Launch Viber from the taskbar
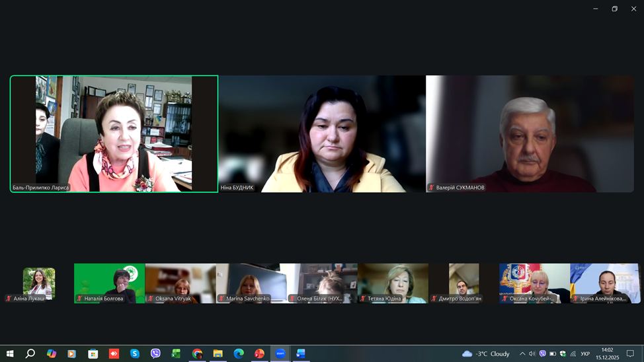 tap(155, 353)
